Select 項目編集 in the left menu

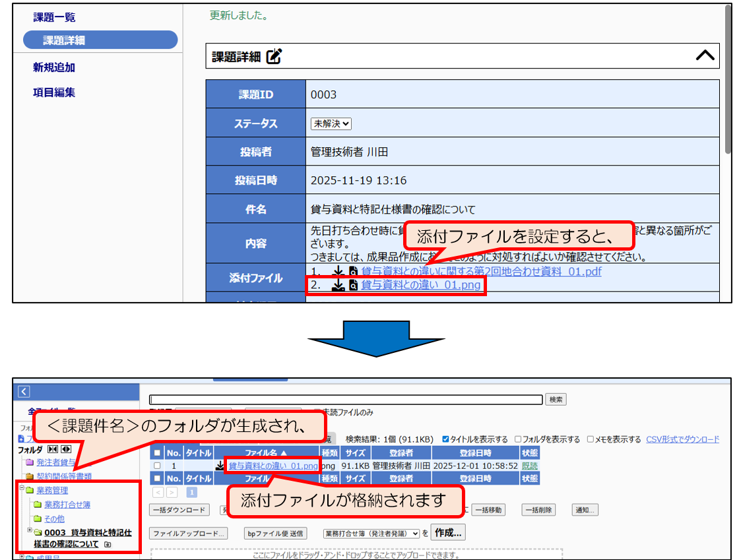pos(54,92)
